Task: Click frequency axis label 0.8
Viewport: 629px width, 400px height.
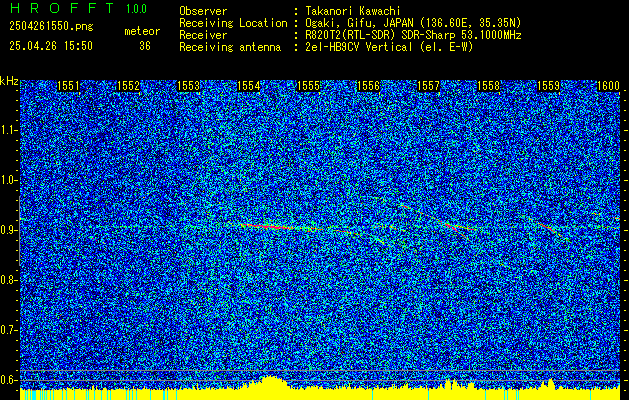Action: pos(9,280)
